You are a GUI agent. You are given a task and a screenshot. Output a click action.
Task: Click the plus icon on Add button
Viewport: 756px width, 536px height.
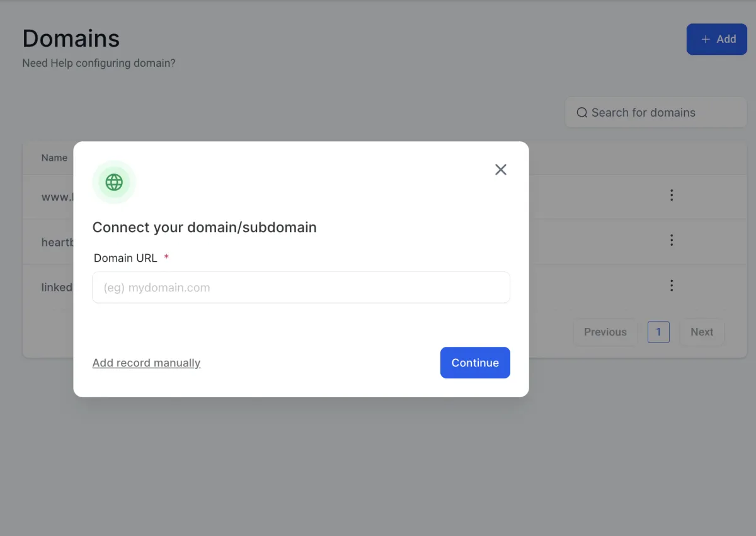click(706, 39)
